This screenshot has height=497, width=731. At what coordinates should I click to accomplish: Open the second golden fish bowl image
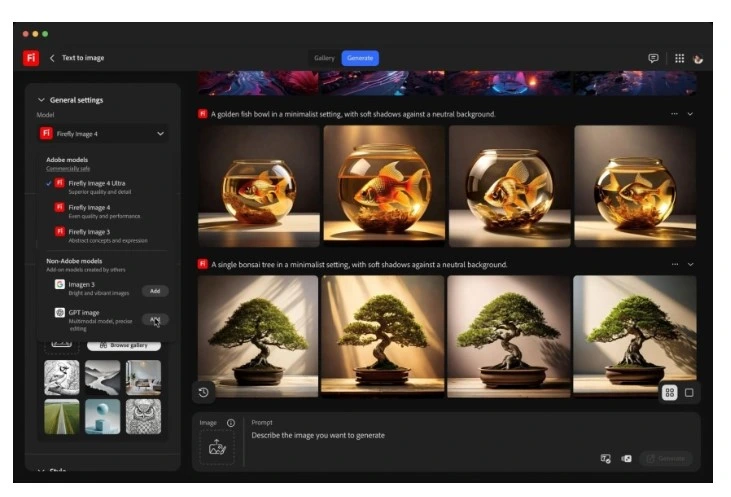[384, 186]
